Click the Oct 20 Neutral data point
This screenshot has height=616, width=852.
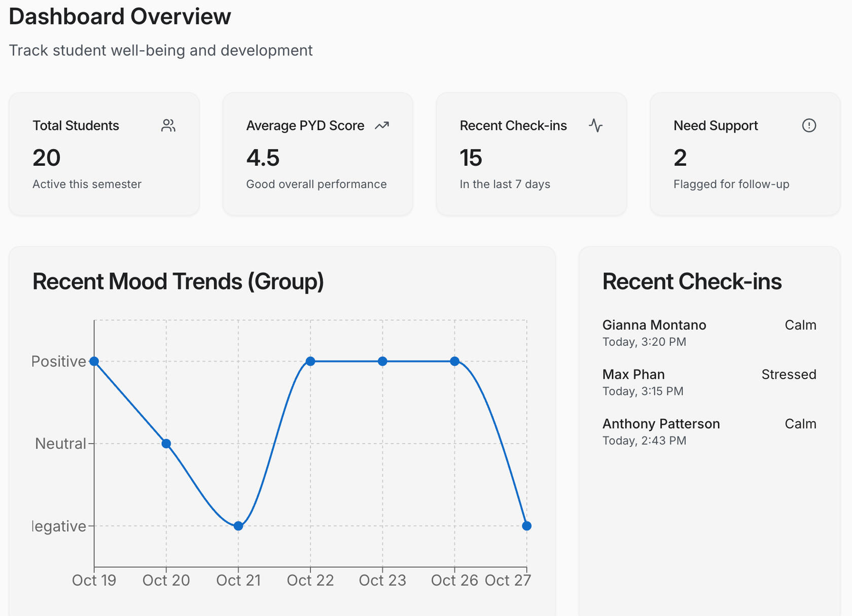click(x=166, y=444)
